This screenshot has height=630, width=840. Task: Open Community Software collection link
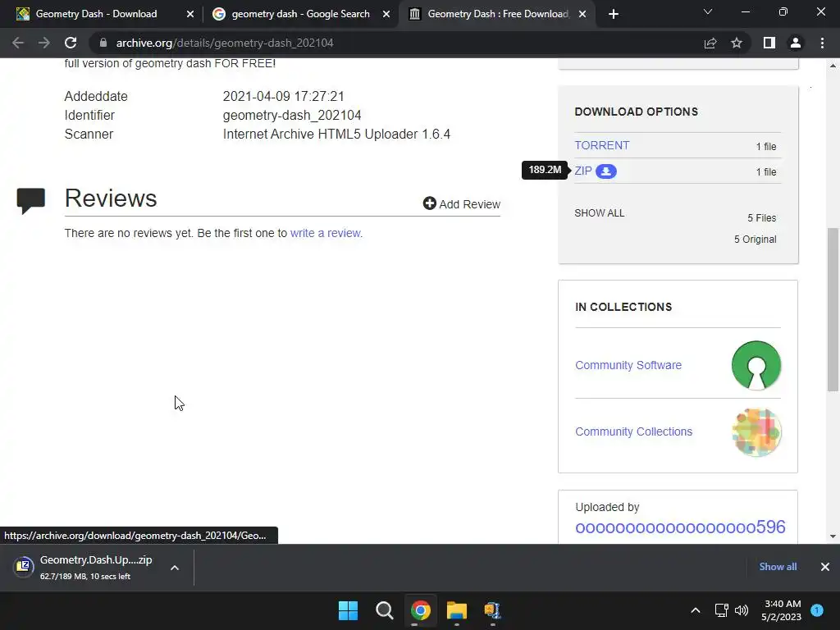628,365
